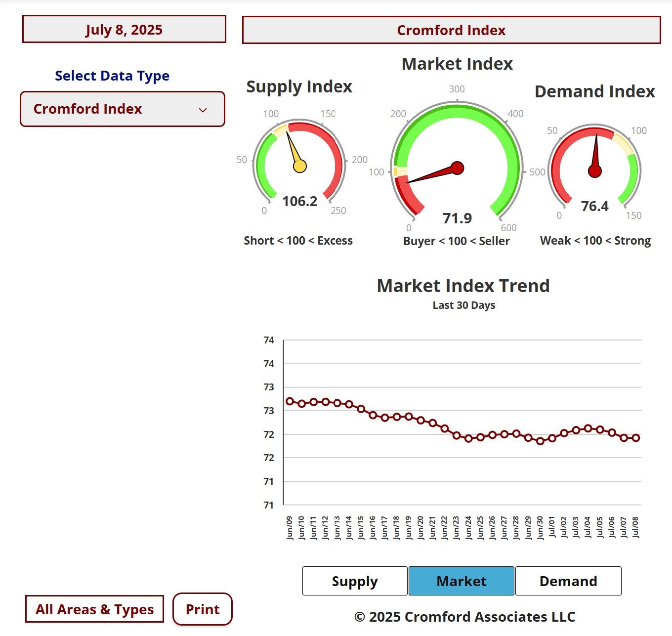Click the Jul/08 data point on trend chart
Viewport: 672px width, 636px height.
[x=636, y=438]
